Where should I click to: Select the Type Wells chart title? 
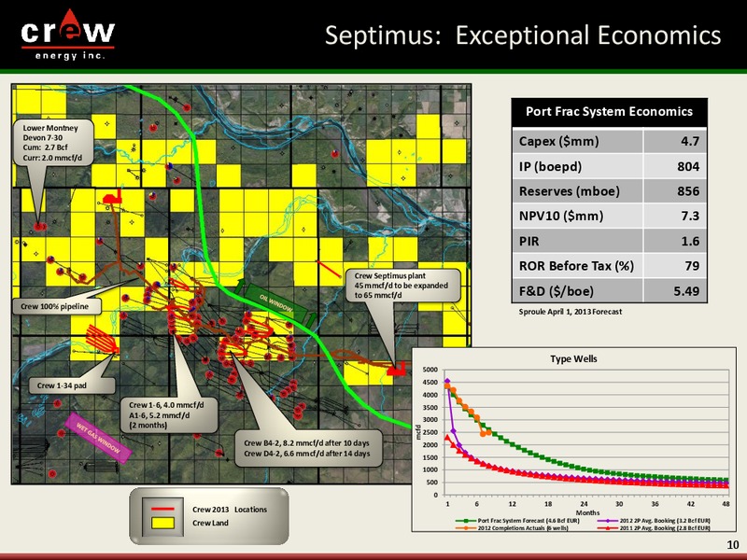point(573,358)
